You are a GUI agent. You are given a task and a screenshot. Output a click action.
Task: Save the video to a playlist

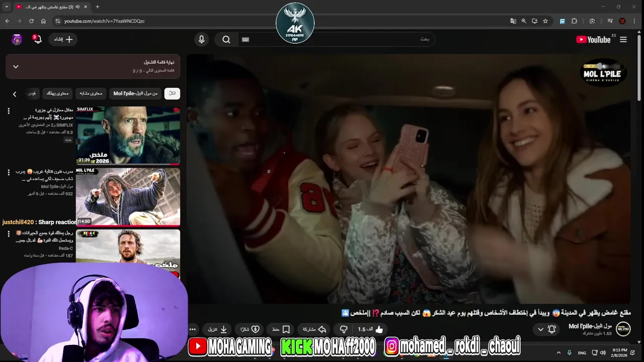281,329
